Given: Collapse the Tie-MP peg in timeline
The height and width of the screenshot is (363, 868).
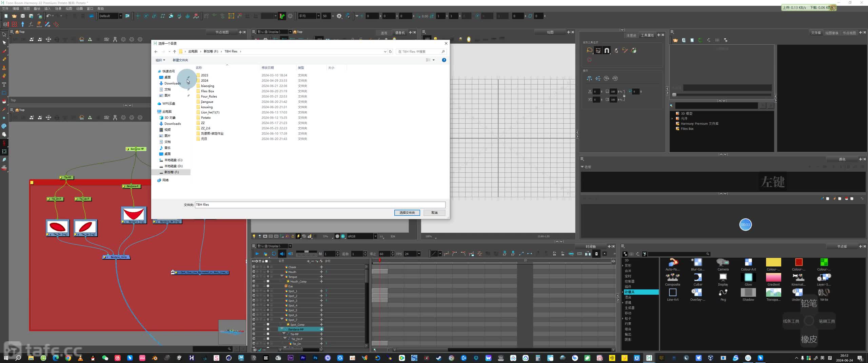Looking at the screenshot, I should pos(284,334).
